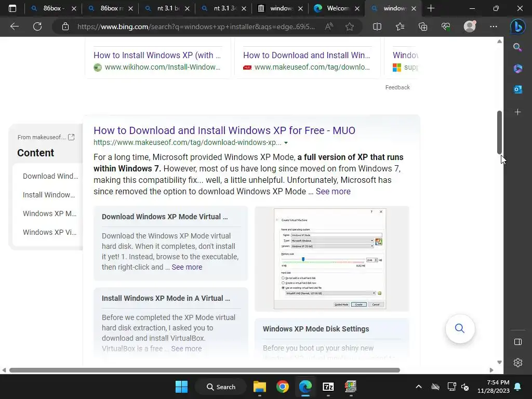Open Collections icon in toolbar
The width and height of the screenshot is (532, 399).
423,26
